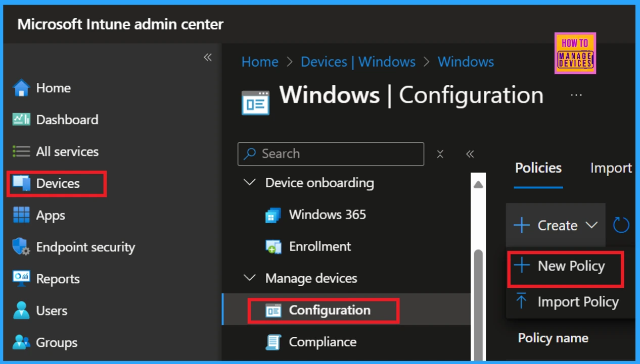Select New Policy from menu
Viewport: 640px width, 364px height.
coord(566,266)
